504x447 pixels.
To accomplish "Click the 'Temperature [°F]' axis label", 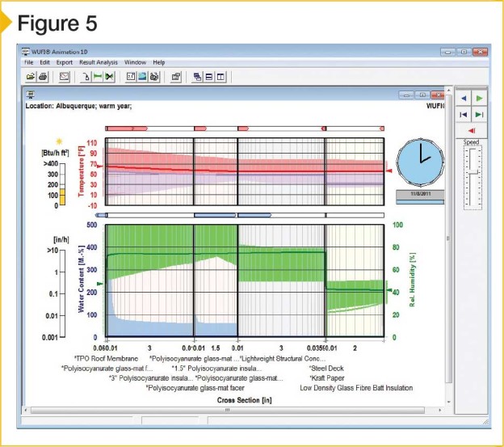I will tap(81, 171).
